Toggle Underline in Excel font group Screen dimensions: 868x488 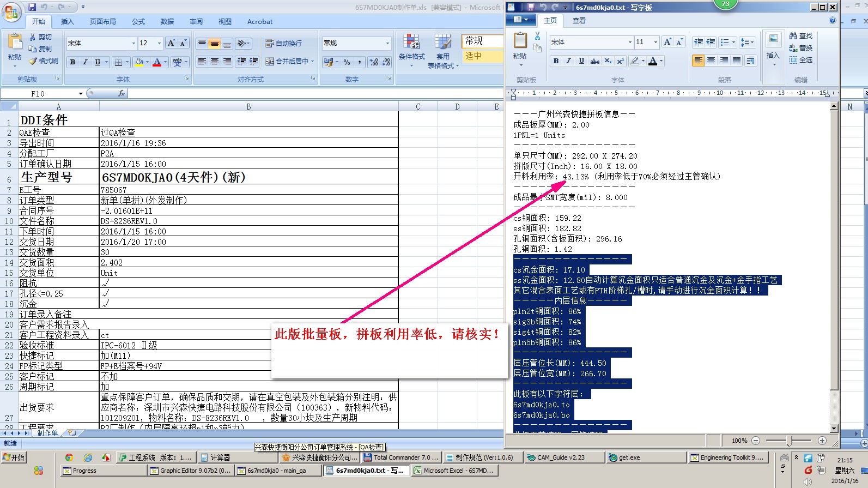coord(98,62)
